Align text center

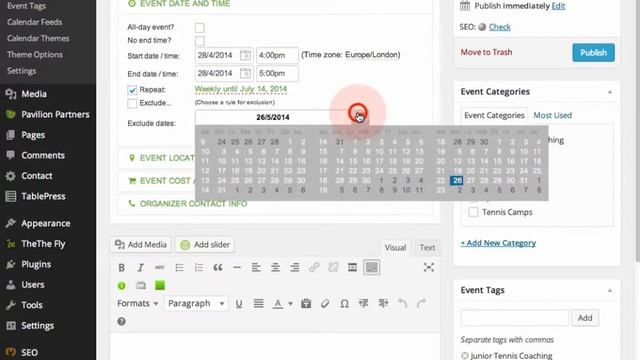(x=275, y=268)
